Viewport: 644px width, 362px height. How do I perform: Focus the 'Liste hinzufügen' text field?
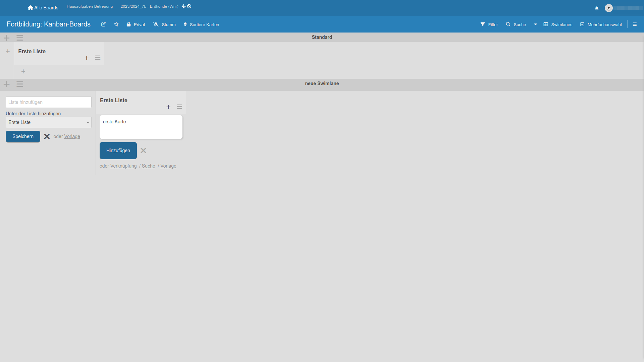tap(49, 102)
